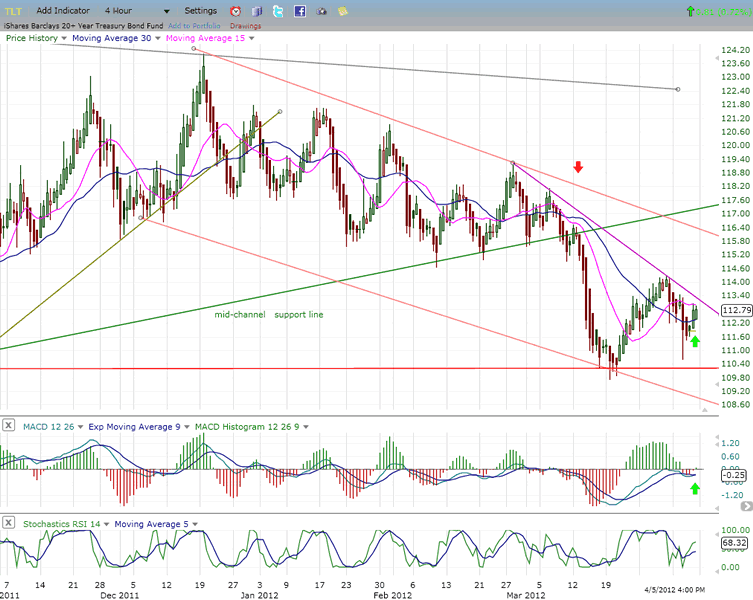Share chart on Facebook icon

click(300, 11)
